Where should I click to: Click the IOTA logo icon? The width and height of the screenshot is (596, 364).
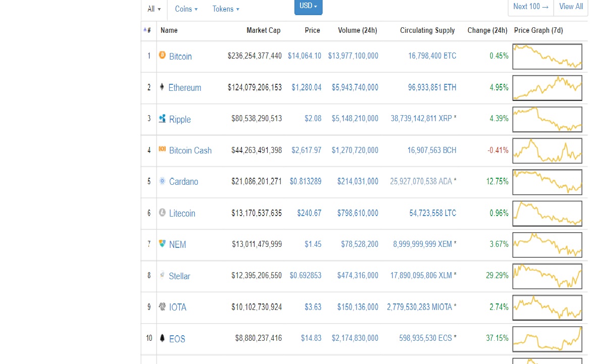tap(162, 306)
